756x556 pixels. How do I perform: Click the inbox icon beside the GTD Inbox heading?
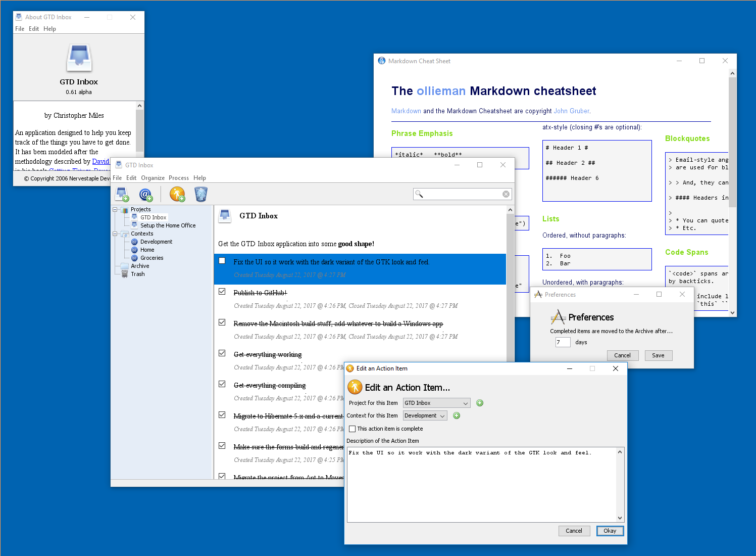(x=225, y=216)
